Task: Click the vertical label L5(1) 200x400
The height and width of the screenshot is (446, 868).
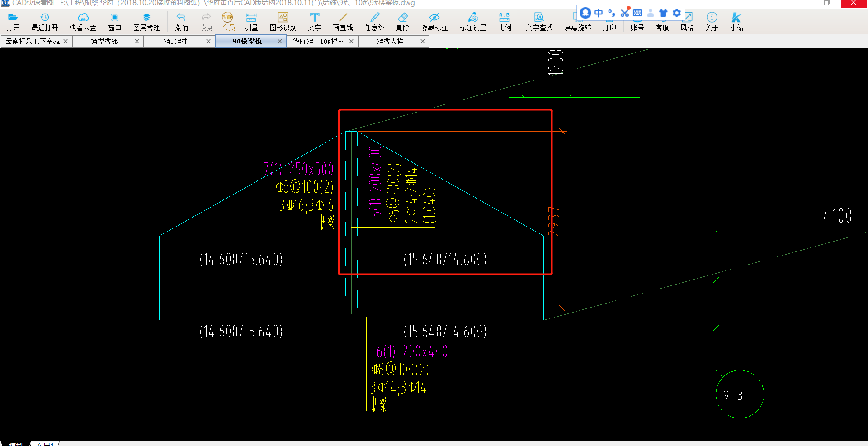Action: (x=375, y=185)
